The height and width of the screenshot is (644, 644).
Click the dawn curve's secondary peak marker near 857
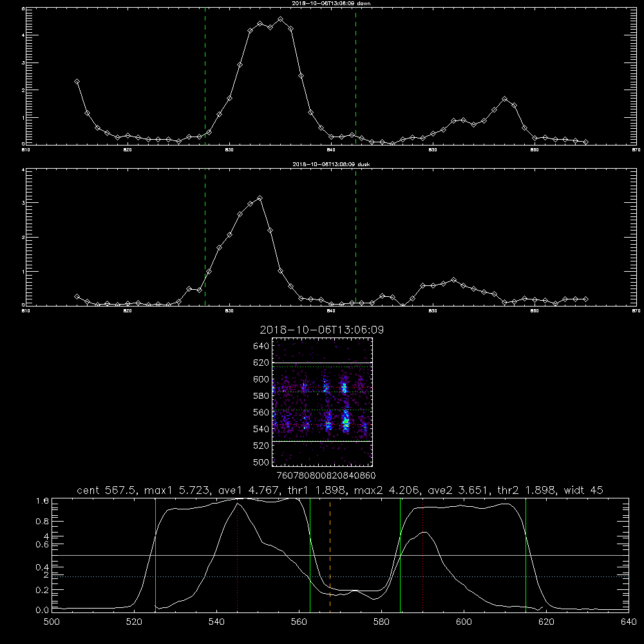coord(505,99)
